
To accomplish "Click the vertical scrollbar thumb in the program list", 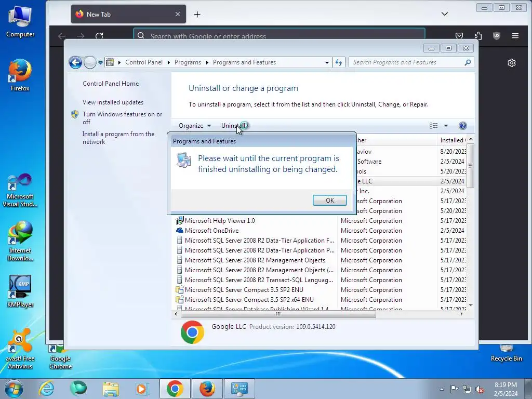I will [x=470, y=166].
